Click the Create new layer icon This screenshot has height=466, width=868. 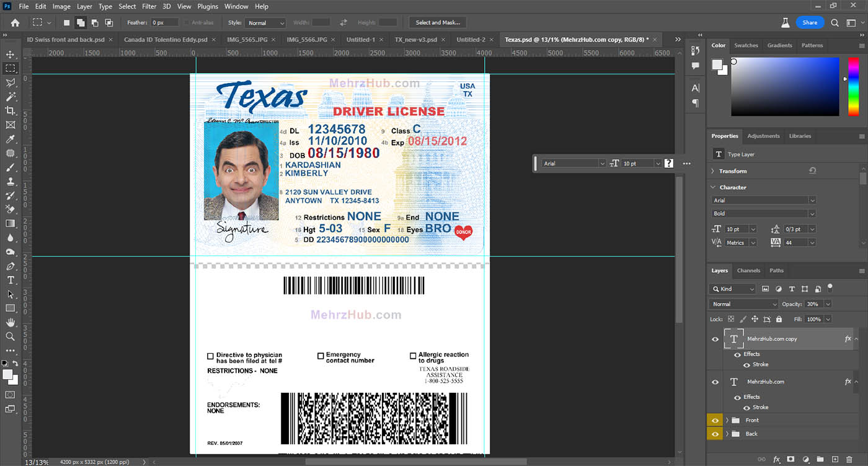click(x=835, y=459)
